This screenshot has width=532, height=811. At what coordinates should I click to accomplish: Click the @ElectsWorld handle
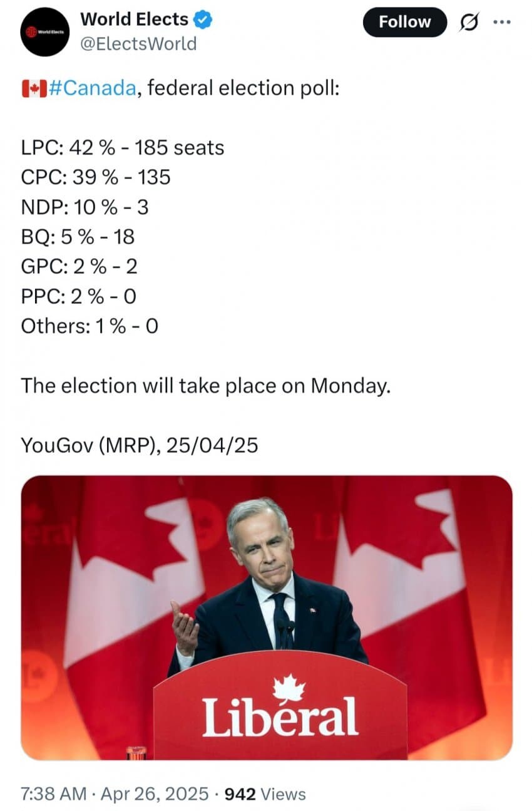click(x=138, y=43)
